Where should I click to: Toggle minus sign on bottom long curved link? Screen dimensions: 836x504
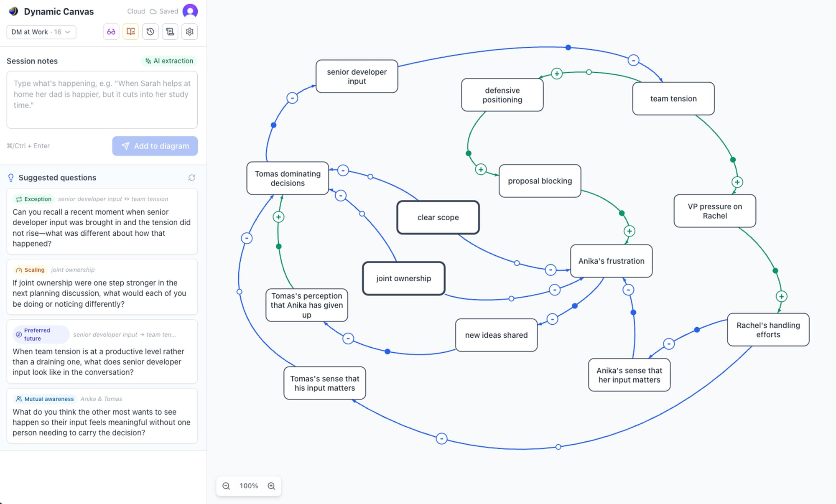pyautogui.click(x=442, y=439)
